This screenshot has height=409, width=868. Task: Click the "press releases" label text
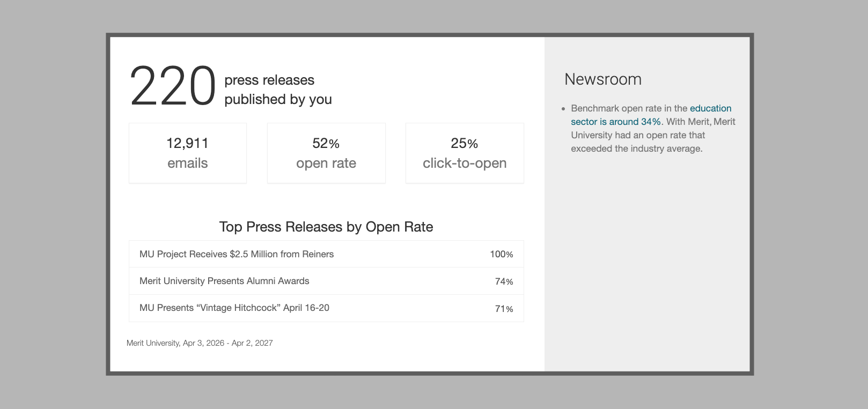pyautogui.click(x=269, y=80)
